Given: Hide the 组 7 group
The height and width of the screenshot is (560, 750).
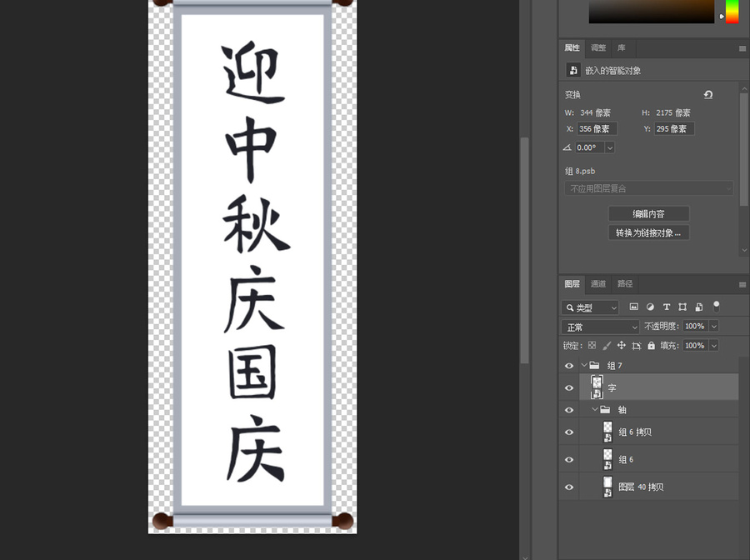Looking at the screenshot, I should tap(568, 366).
